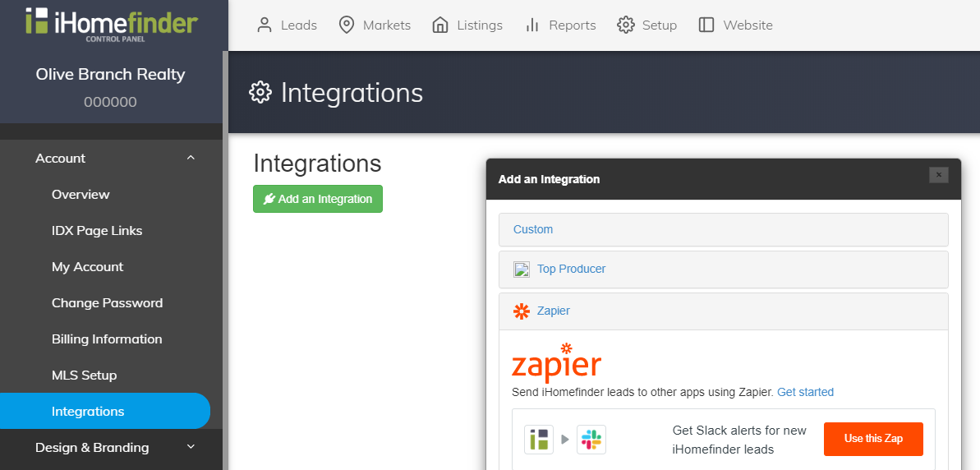Image resolution: width=980 pixels, height=470 pixels.
Task: Open MLS Setup menu item
Action: tap(85, 375)
